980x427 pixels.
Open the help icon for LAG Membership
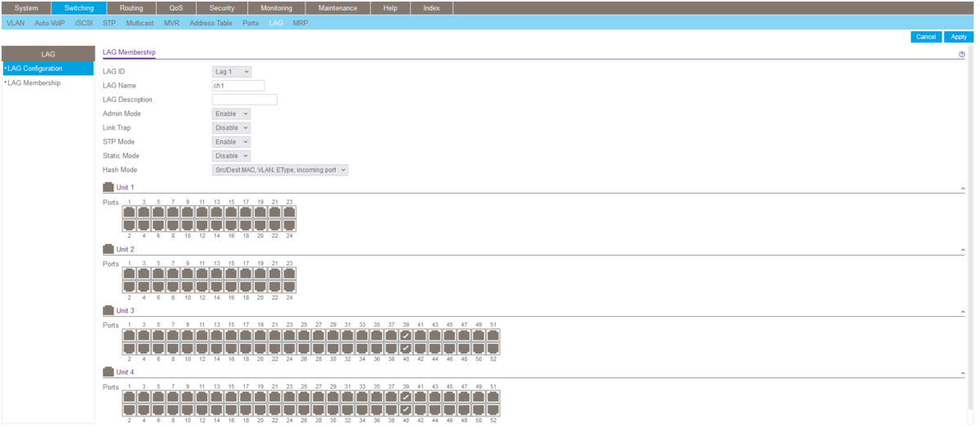(x=962, y=55)
